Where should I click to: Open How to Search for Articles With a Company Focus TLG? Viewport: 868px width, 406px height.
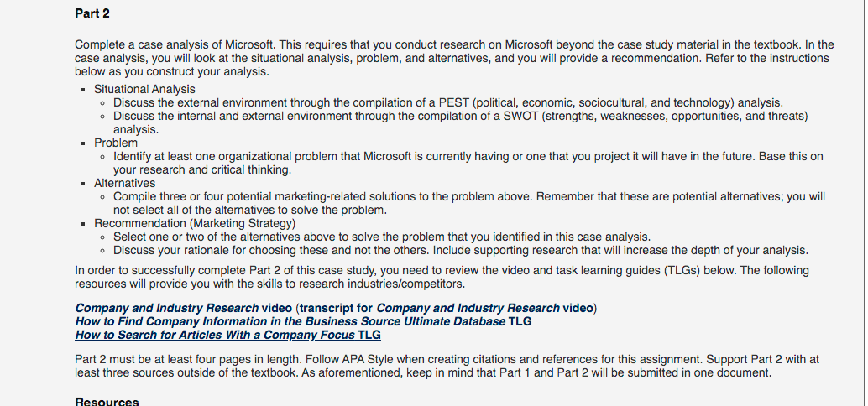tap(227, 335)
